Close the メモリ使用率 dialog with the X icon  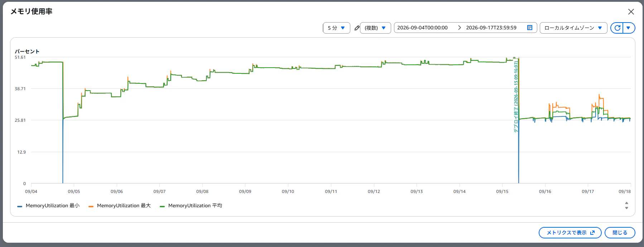coord(631,12)
